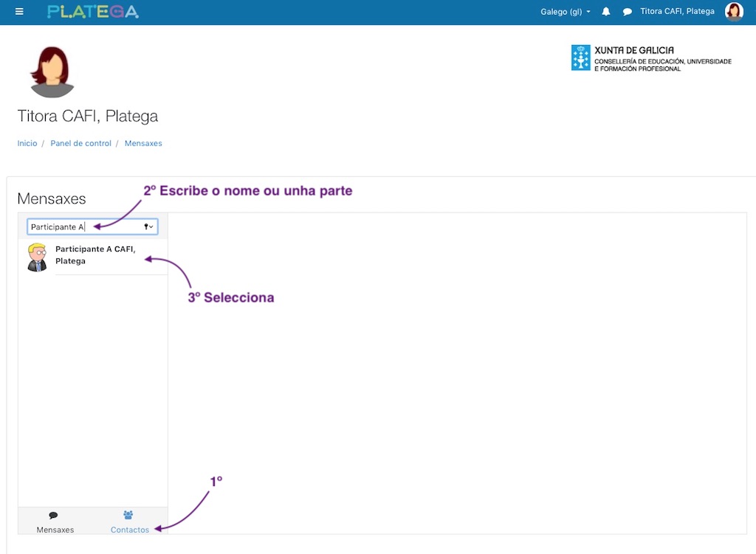Open the notifications bell
Screen dimensions: 756x554
pos(606,12)
